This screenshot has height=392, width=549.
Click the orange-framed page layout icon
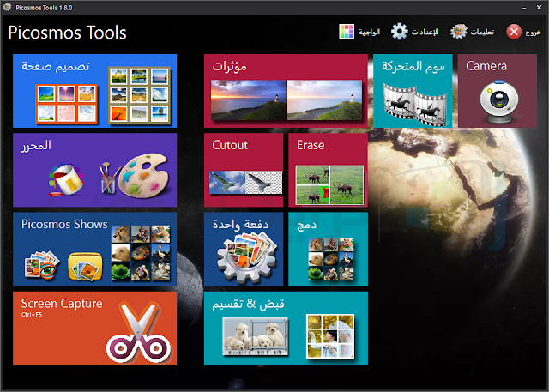tap(67, 104)
